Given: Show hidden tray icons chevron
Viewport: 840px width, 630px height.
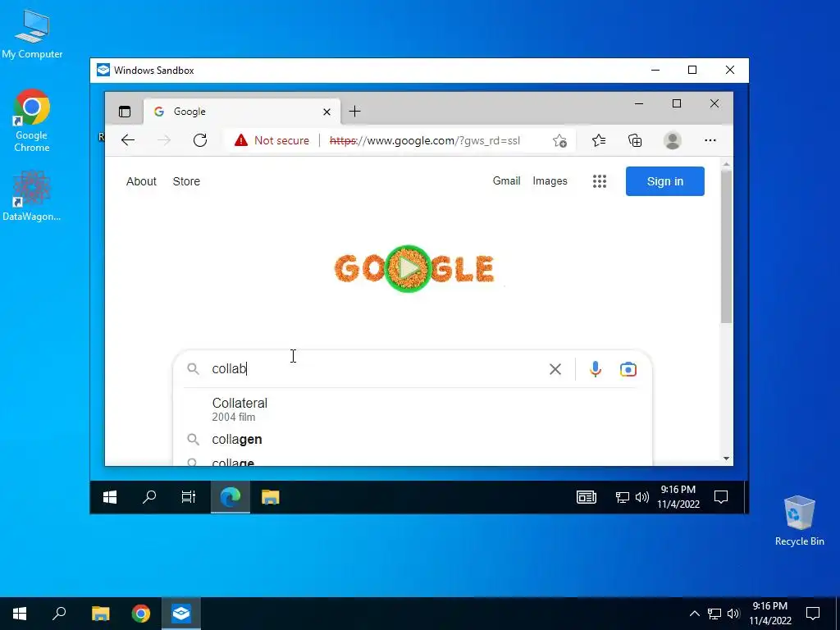Looking at the screenshot, I should point(694,614).
